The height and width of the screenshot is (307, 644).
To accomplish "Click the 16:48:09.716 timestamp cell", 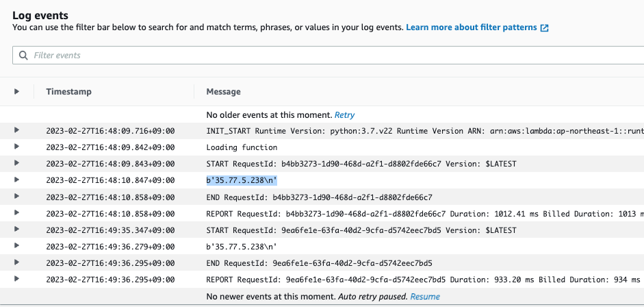I will 110,130.
